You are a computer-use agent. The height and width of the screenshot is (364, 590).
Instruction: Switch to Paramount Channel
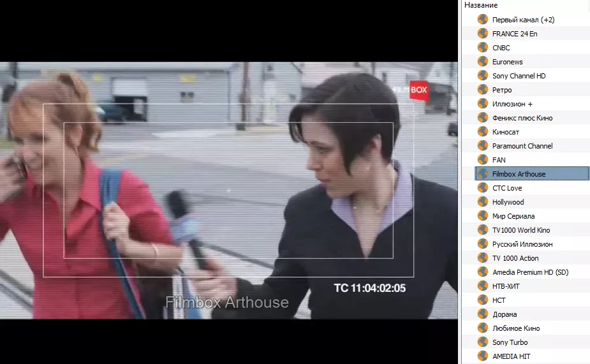pos(522,146)
